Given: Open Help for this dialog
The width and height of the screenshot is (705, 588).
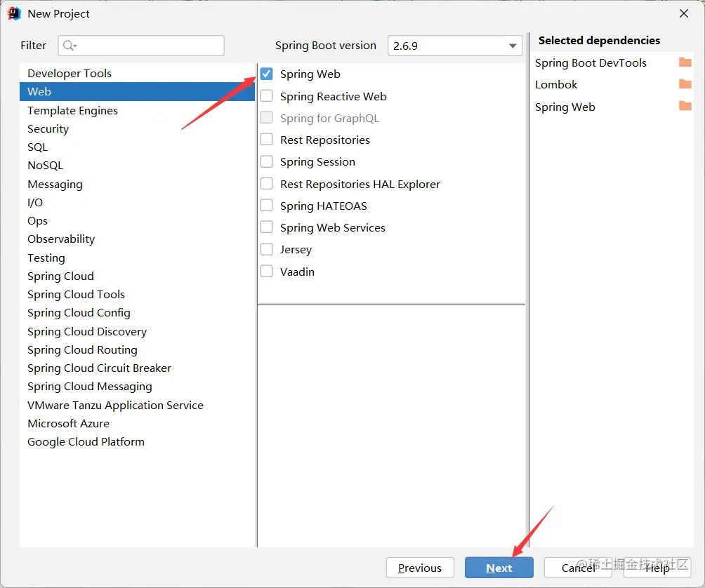Looking at the screenshot, I should coord(657,568).
